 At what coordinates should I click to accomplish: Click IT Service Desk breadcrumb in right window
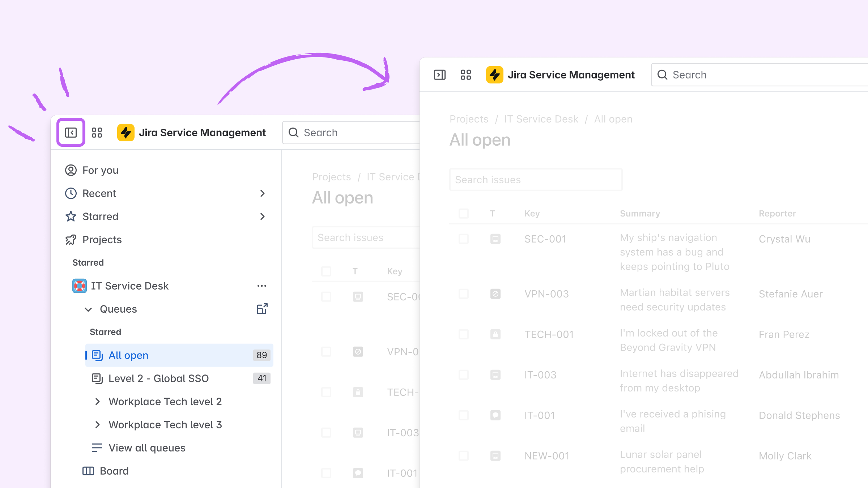[x=541, y=119]
